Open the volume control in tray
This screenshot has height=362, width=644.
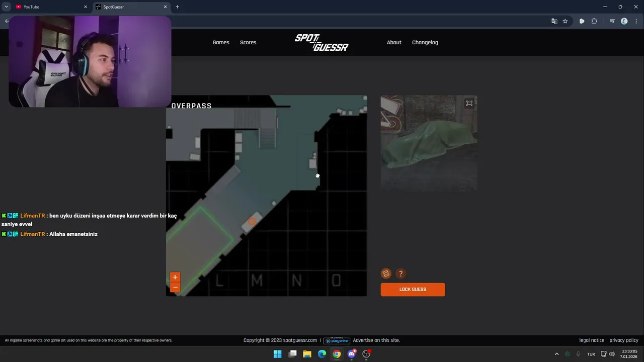tap(612, 354)
